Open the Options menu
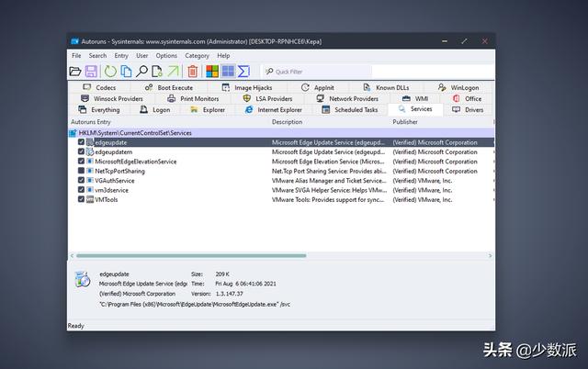Viewport: 588px width, 369px height. click(x=166, y=55)
